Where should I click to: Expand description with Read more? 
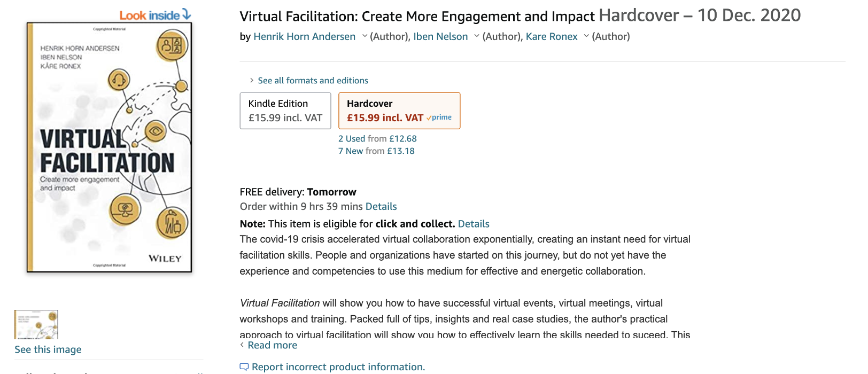point(272,345)
